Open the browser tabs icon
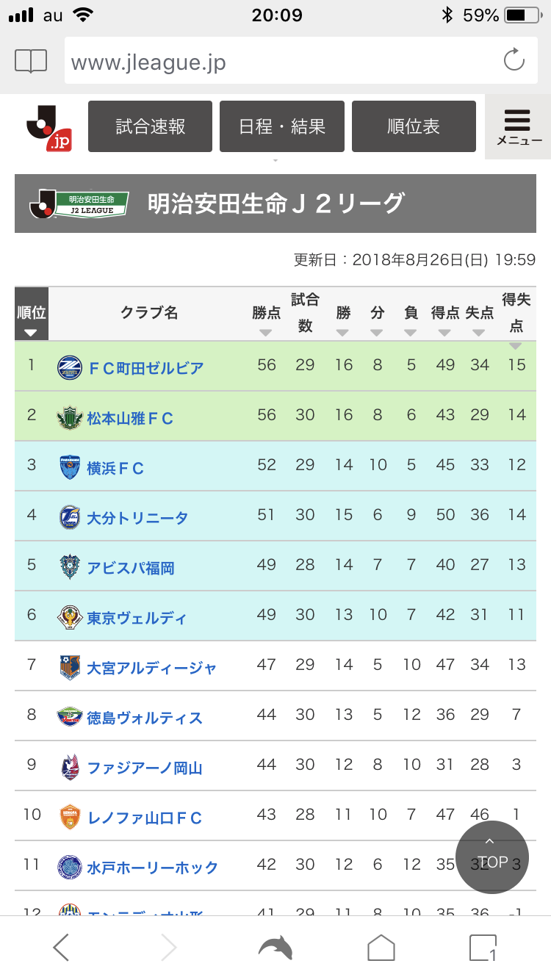551x980 pixels. point(483,948)
